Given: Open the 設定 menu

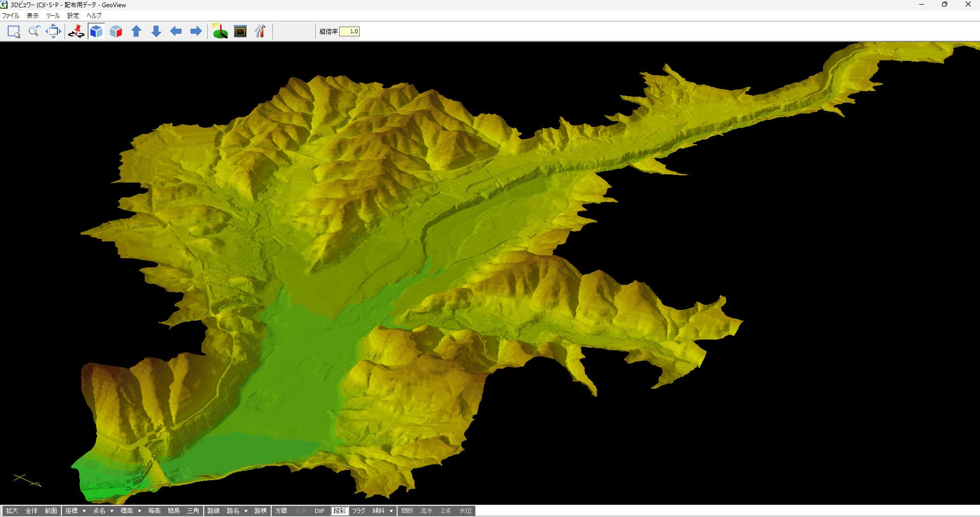Looking at the screenshot, I should (73, 16).
